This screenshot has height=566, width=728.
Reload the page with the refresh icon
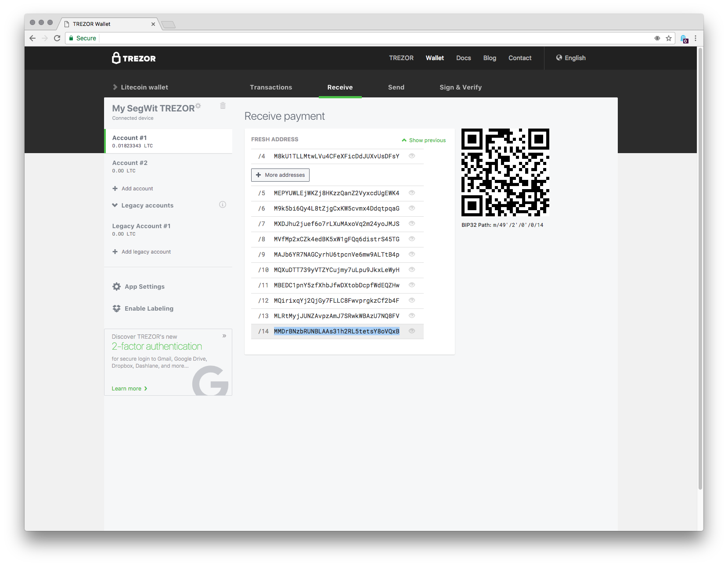57,38
